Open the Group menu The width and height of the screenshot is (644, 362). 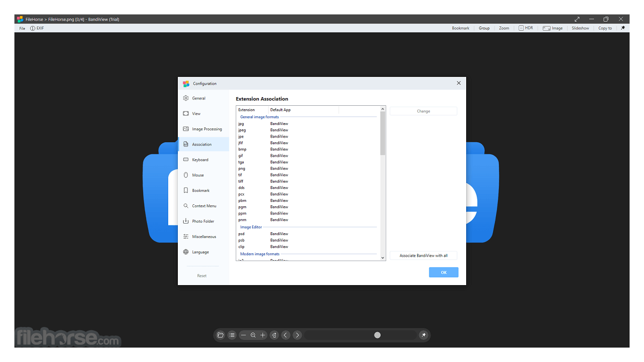pos(484,28)
